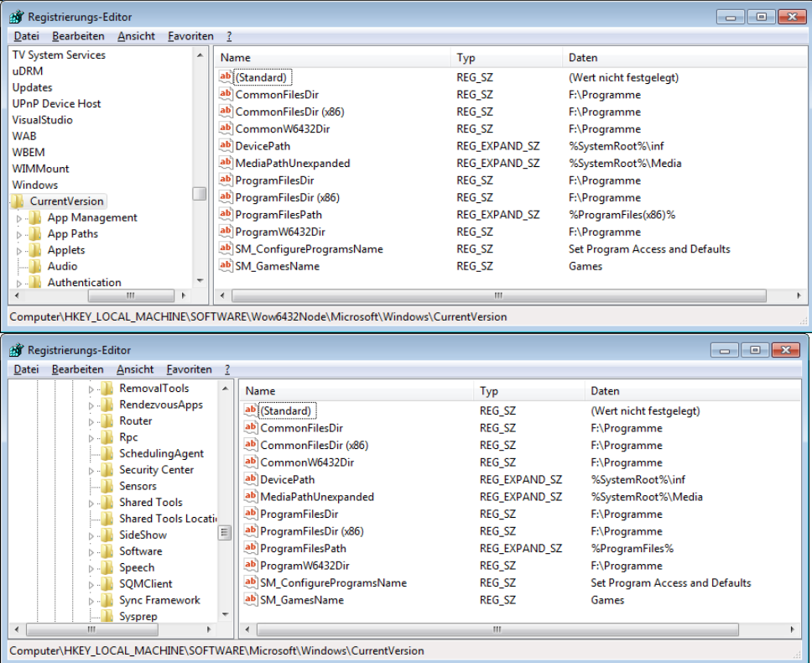812x663 pixels.
Task: Open Datei menu in top Registry Editor window
Action: pyautogui.click(x=26, y=36)
